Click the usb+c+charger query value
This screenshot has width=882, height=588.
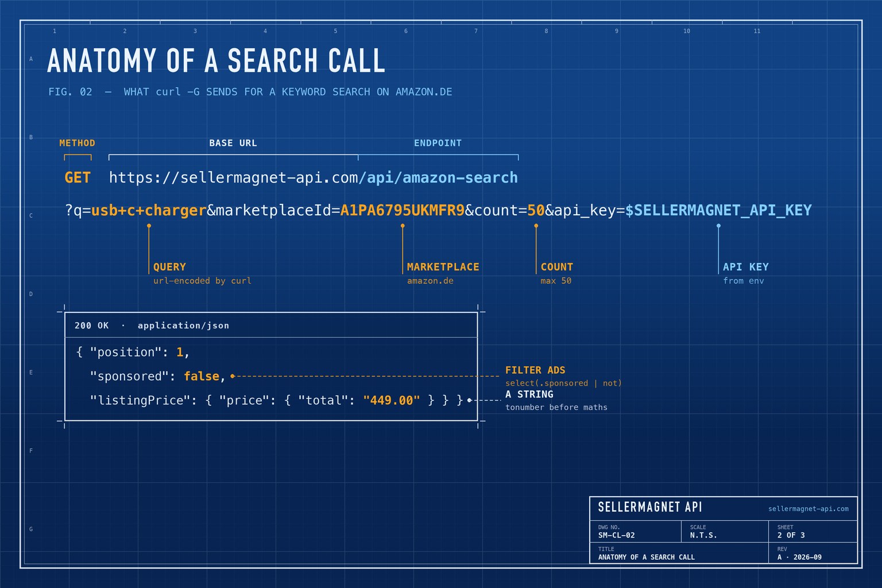[x=149, y=210]
